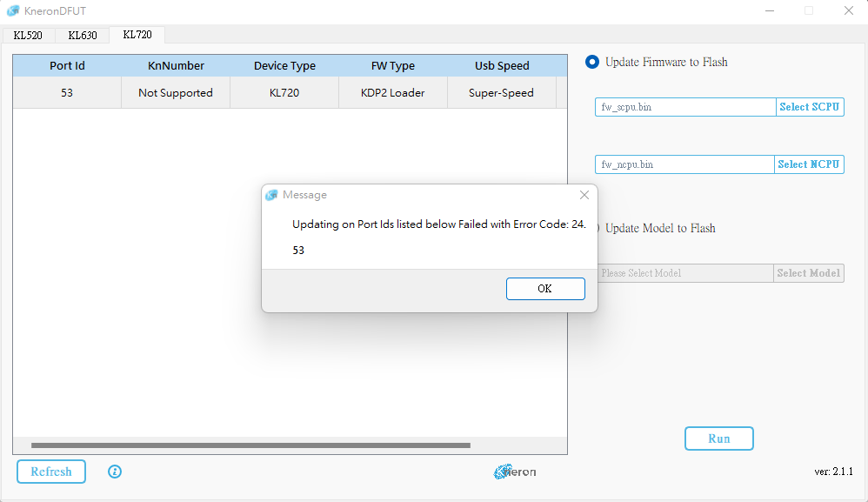This screenshot has width=868, height=502.
Task: Click the info icon beside Refresh
Action: click(x=115, y=472)
